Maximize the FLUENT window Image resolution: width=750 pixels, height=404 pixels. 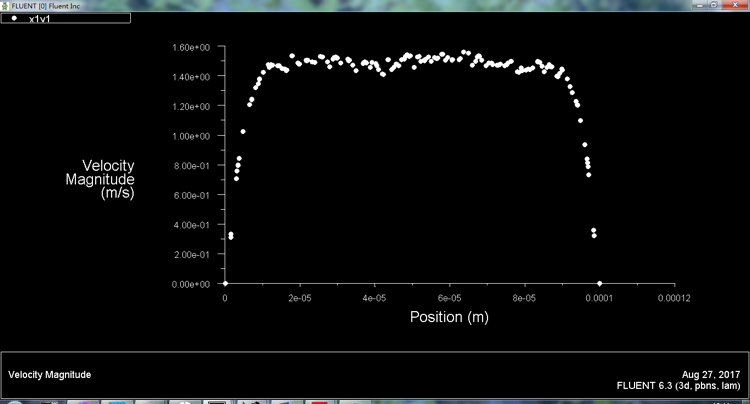(714, 5)
